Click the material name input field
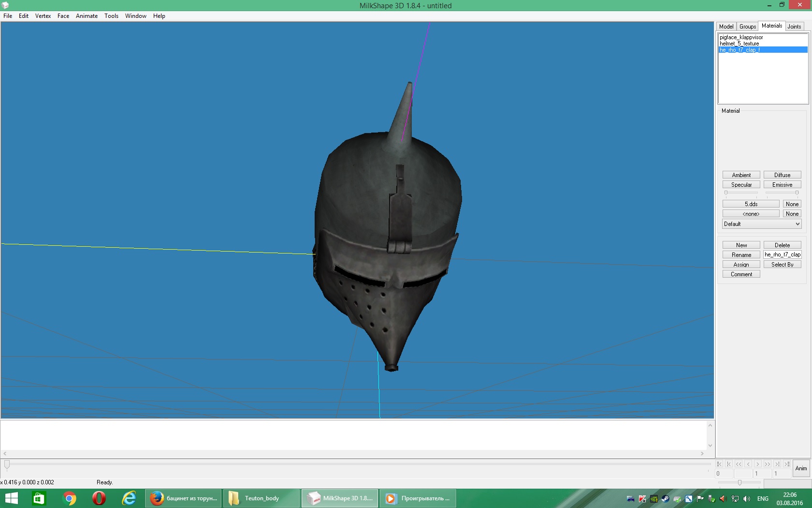 coord(783,254)
